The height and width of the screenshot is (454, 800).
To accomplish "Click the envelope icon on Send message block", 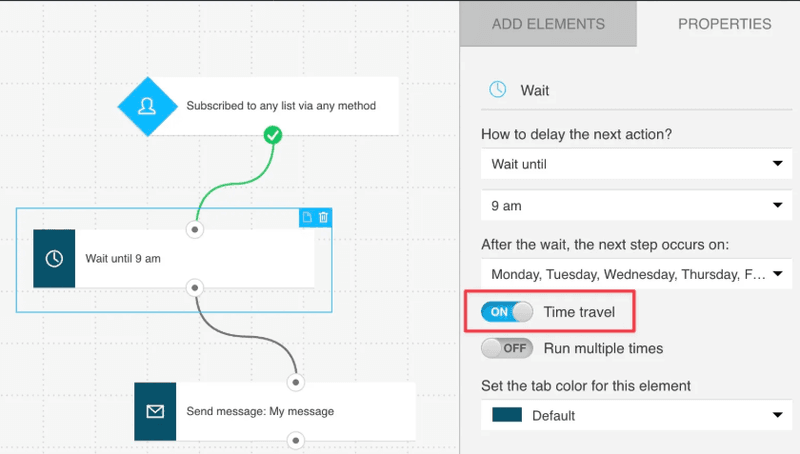I will (155, 411).
